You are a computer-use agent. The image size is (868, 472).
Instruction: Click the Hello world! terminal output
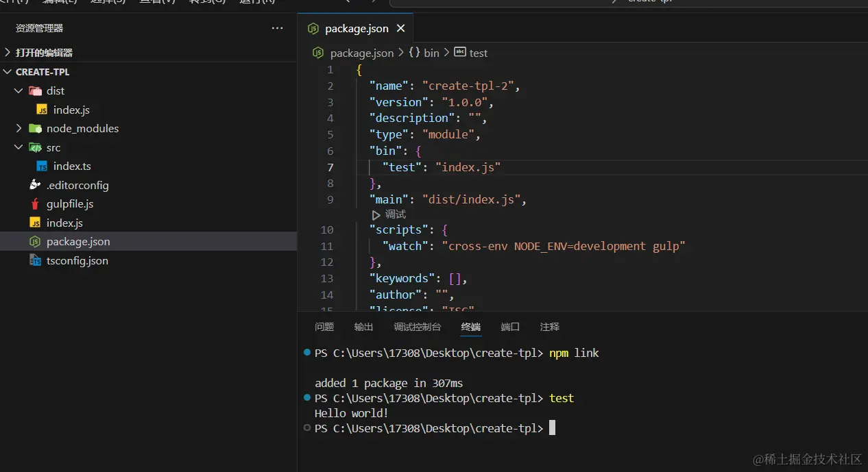pos(352,413)
